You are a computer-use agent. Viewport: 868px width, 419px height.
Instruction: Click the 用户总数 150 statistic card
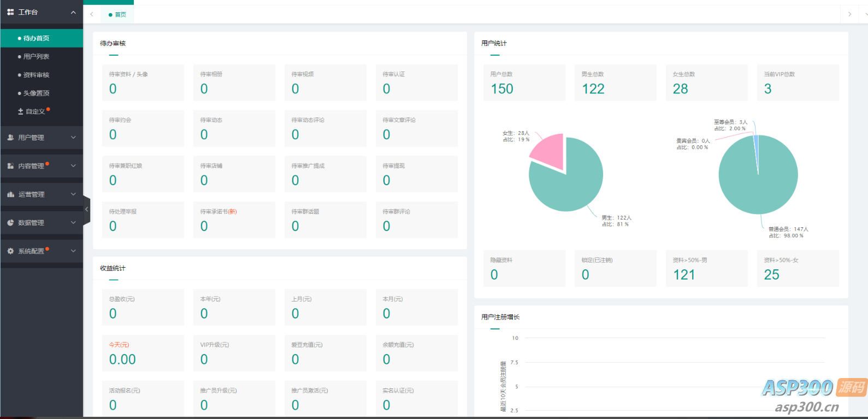pyautogui.click(x=524, y=82)
